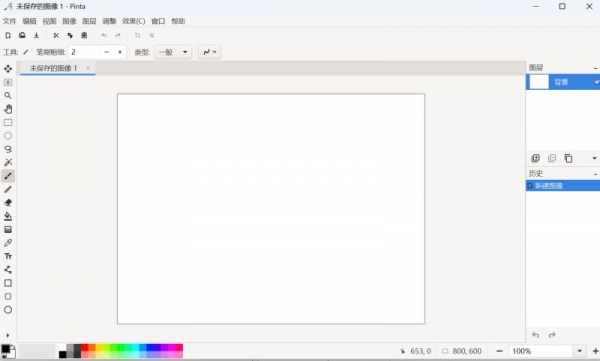Screen dimensions: 600x361
Task: Zoom out with status bar minus button
Action: coord(499,351)
